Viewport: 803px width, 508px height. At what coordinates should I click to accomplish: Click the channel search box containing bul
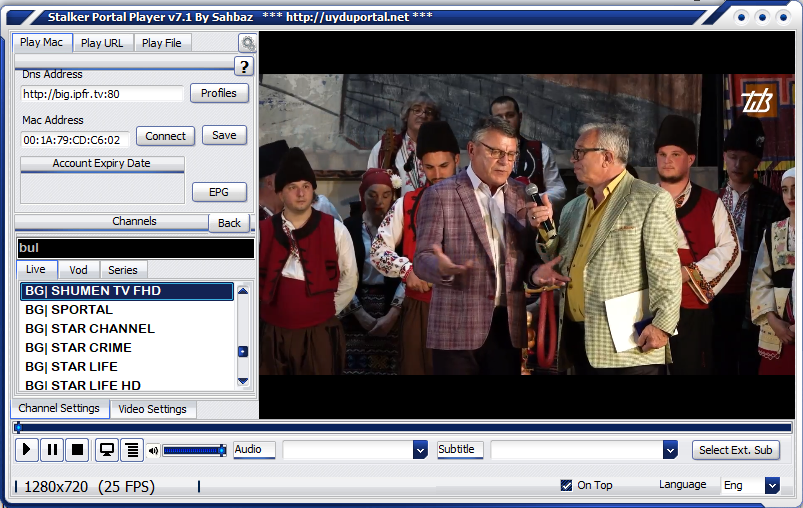[x=136, y=248]
